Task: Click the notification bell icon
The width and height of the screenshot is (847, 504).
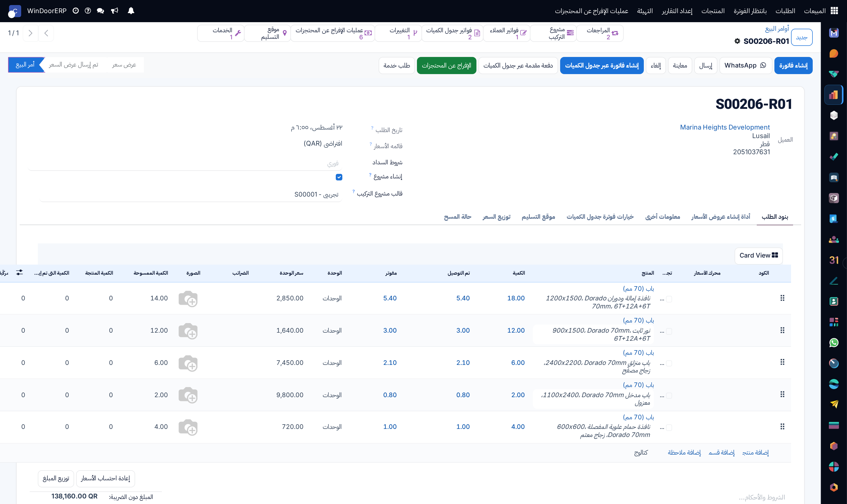Action: pos(131,11)
